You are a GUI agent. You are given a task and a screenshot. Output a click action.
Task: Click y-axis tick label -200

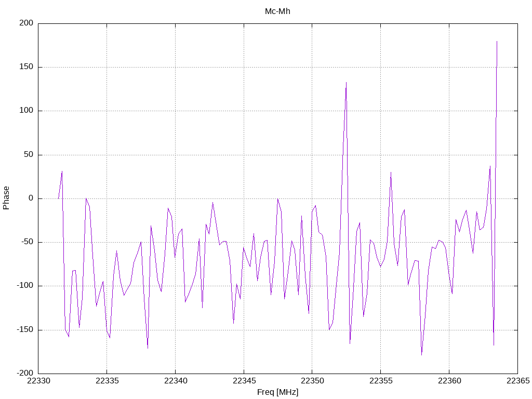click(x=25, y=373)
